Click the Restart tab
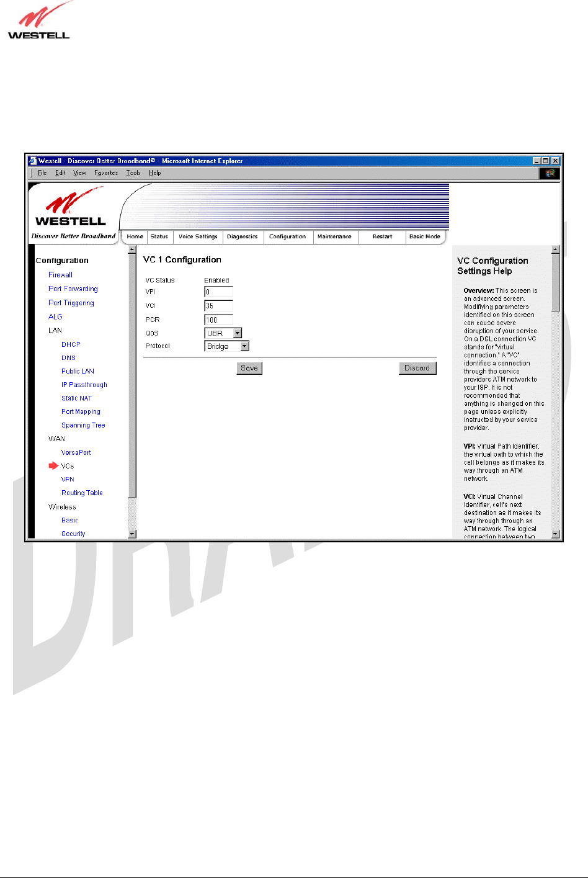The image size is (588, 878). (383, 236)
